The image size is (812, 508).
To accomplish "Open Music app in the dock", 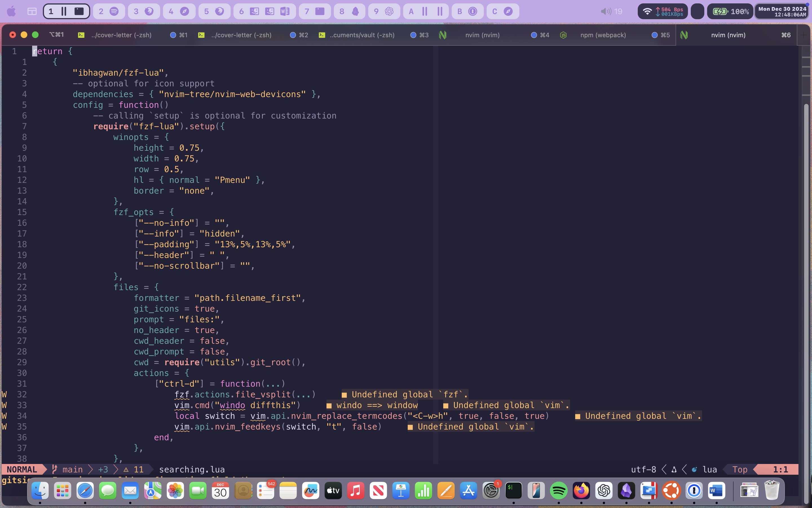I will (x=356, y=491).
